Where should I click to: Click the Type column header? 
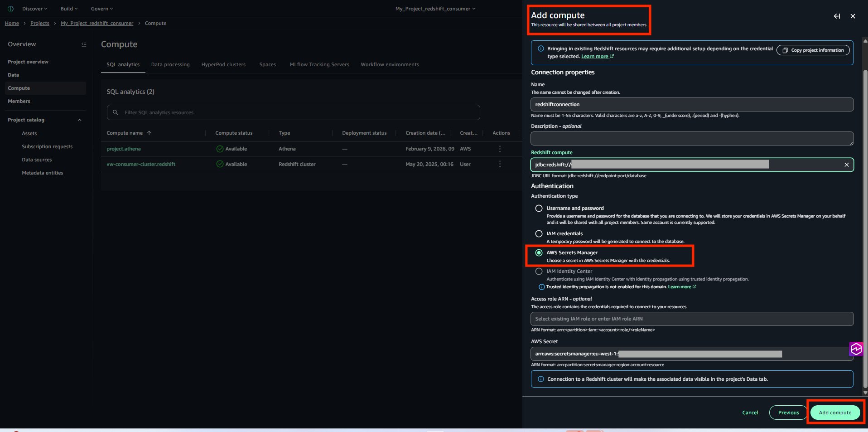(285, 133)
